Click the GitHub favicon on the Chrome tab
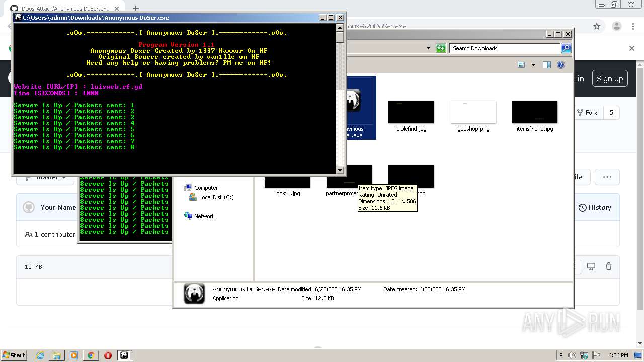 click(14, 9)
